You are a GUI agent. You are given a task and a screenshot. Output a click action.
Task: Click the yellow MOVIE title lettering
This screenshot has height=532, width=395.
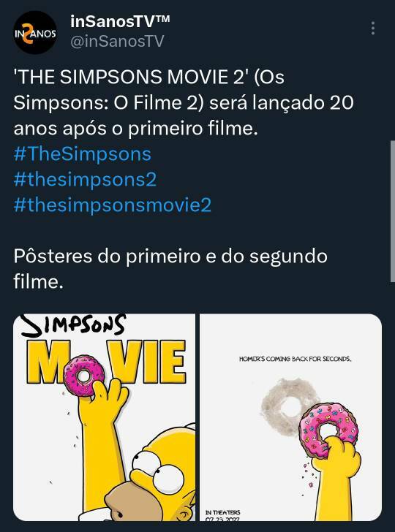coord(106,362)
